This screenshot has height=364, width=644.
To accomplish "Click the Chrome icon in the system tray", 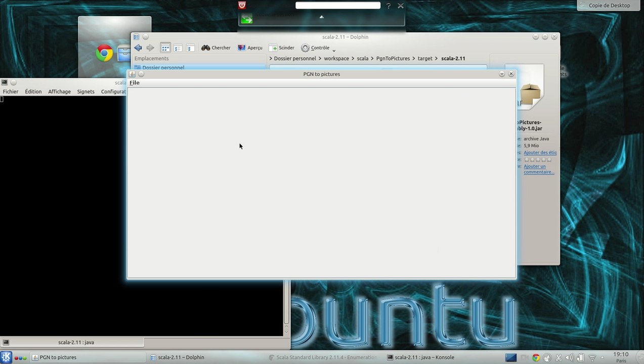I will pos(535,357).
